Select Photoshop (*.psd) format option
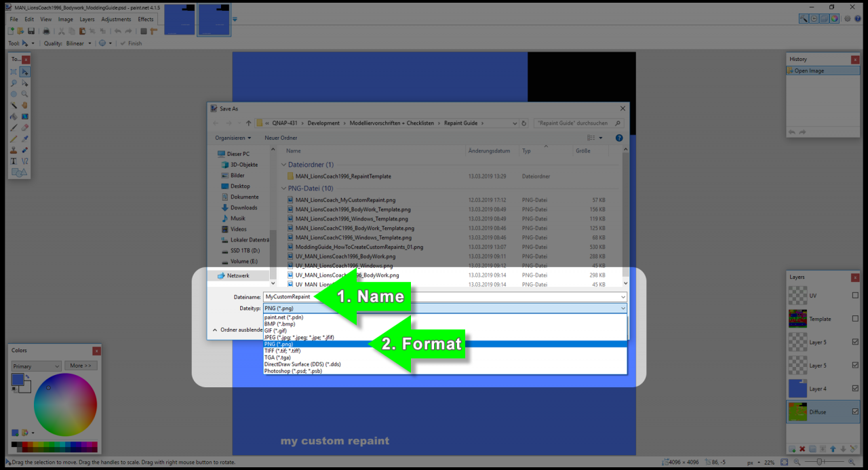Image resolution: width=868 pixels, height=470 pixels. (x=293, y=371)
